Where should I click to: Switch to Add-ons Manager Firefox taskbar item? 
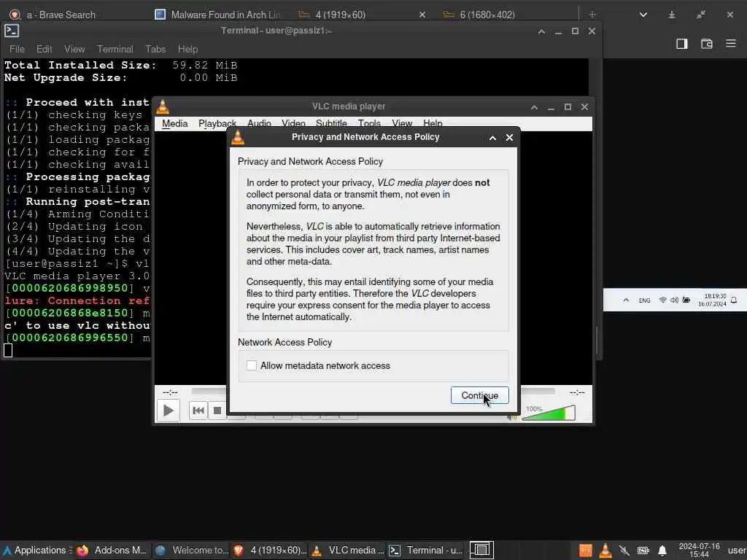point(112,550)
